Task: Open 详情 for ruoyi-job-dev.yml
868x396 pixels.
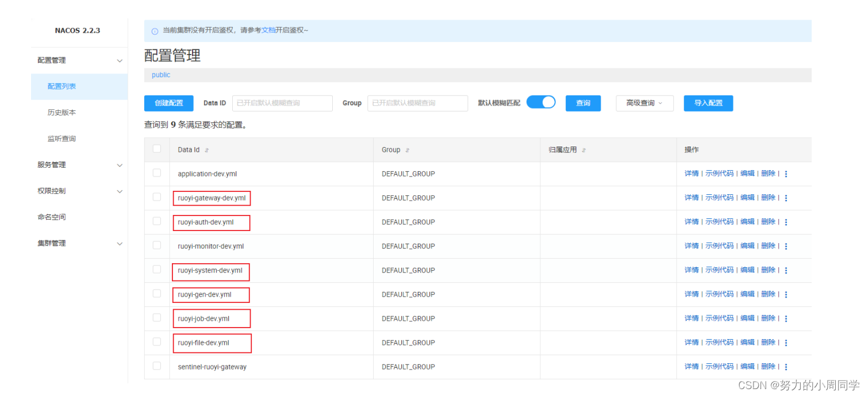Action: [x=692, y=318]
